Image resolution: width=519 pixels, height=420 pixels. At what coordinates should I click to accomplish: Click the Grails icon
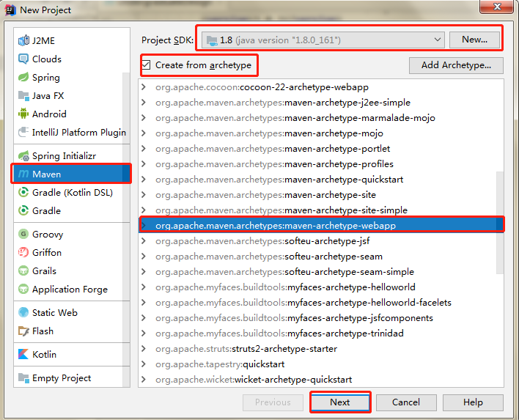[x=23, y=270]
